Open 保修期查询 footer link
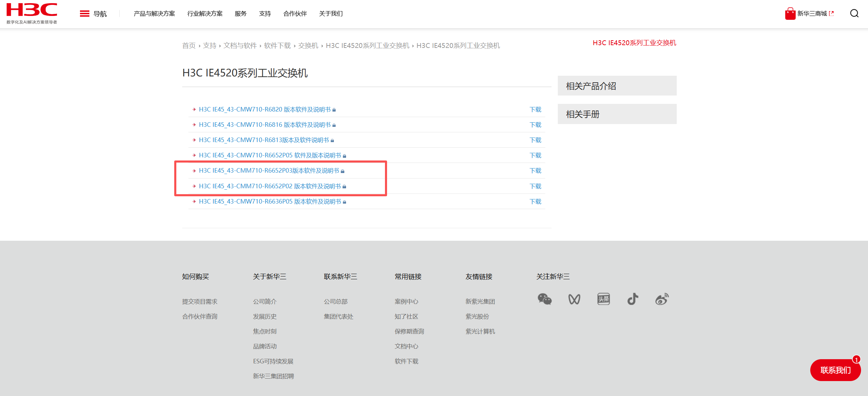Viewport: 868px width, 396px height. click(x=409, y=331)
